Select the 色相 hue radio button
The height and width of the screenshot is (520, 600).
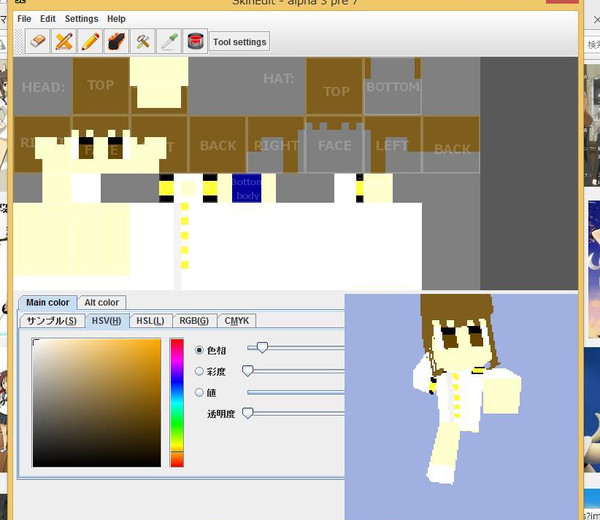(199, 350)
